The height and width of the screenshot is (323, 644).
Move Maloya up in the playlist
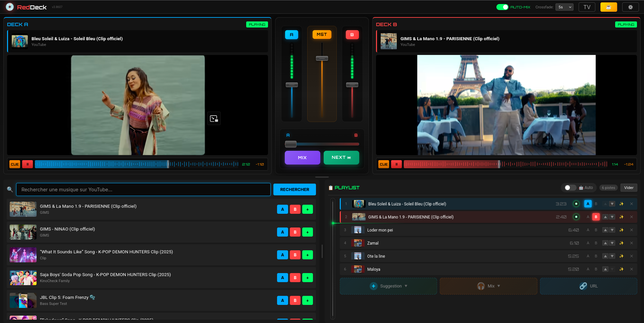[605, 269]
